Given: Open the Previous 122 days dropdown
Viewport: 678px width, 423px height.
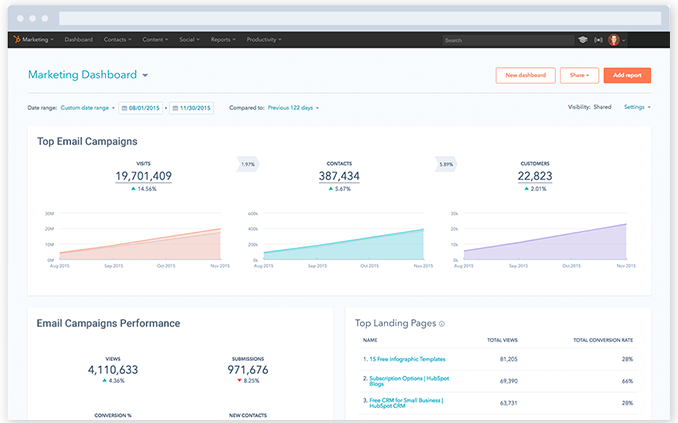Looking at the screenshot, I should coord(293,108).
